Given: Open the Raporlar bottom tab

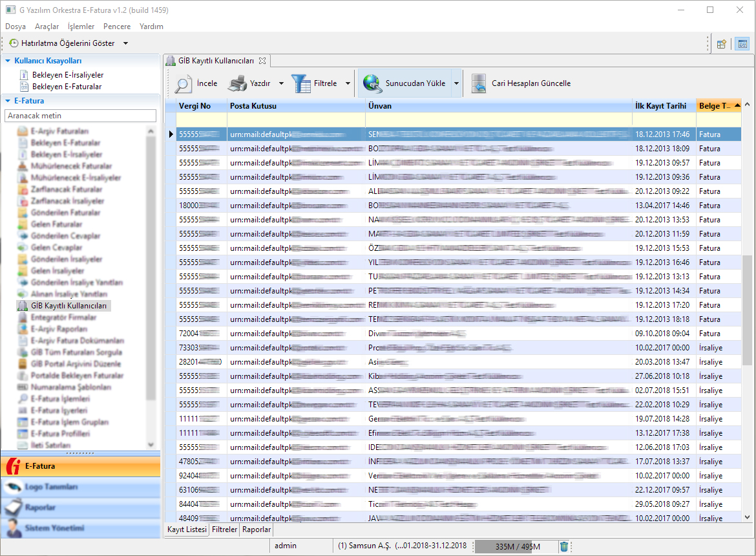Looking at the screenshot, I should click(257, 529).
